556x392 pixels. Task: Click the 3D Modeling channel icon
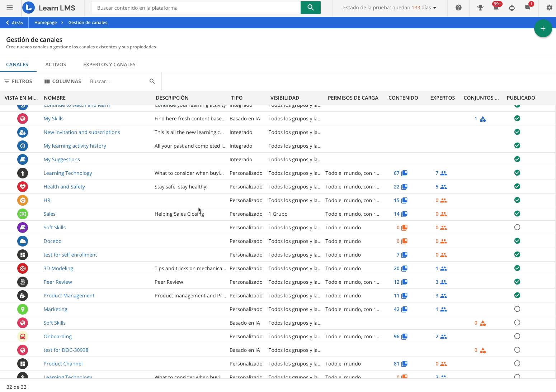click(x=23, y=268)
